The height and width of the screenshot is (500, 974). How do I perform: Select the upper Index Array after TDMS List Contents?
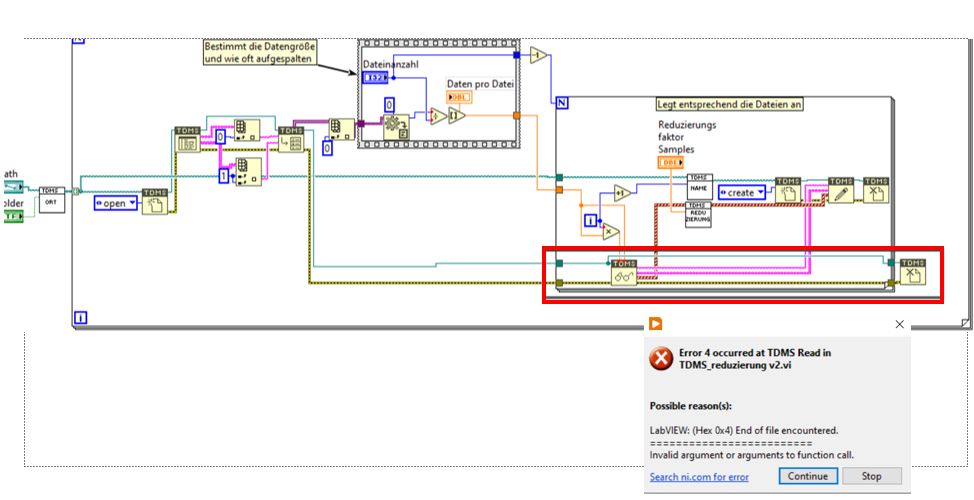[x=247, y=130]
